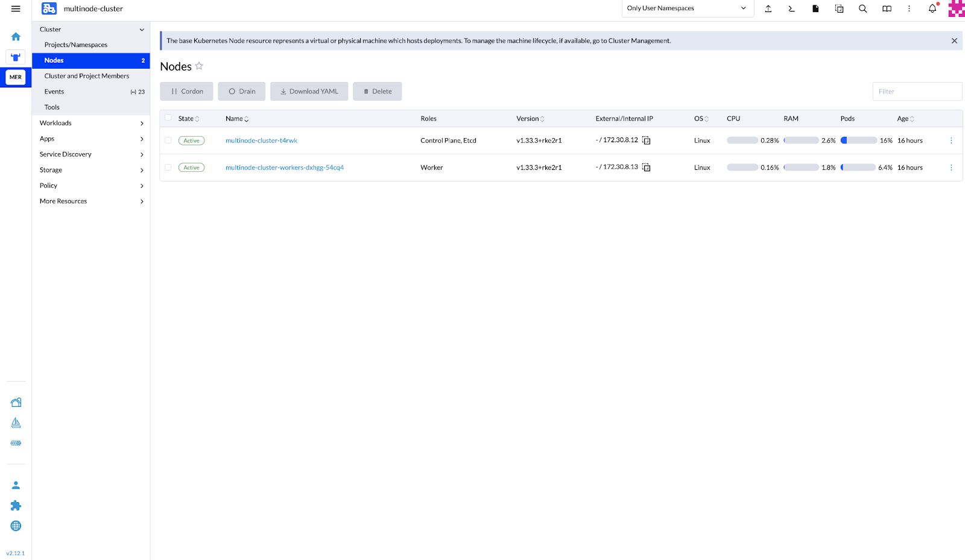Open the notifications bell
The width and height of the screenshot is (965, 560).
tap(932, 8)
